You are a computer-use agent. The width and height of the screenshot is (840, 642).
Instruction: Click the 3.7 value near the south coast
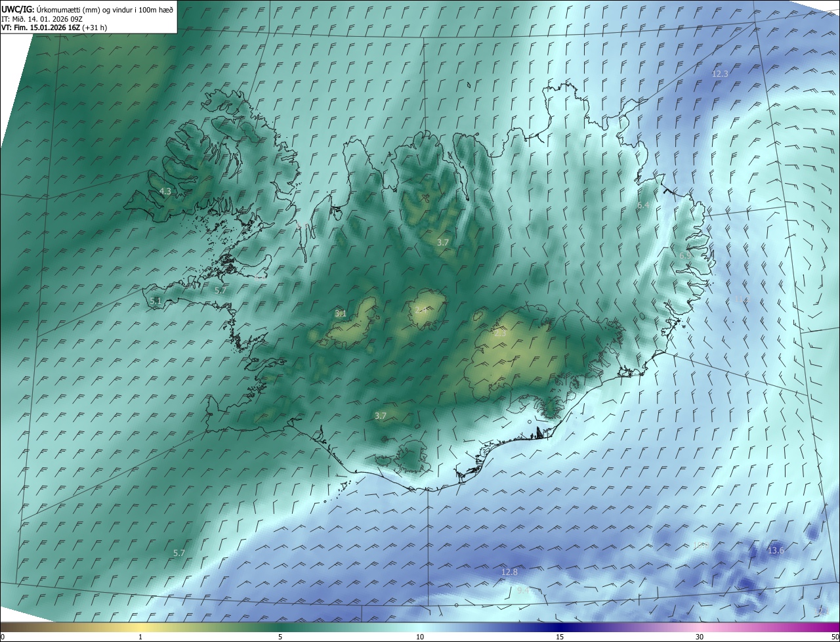[381, 416]
